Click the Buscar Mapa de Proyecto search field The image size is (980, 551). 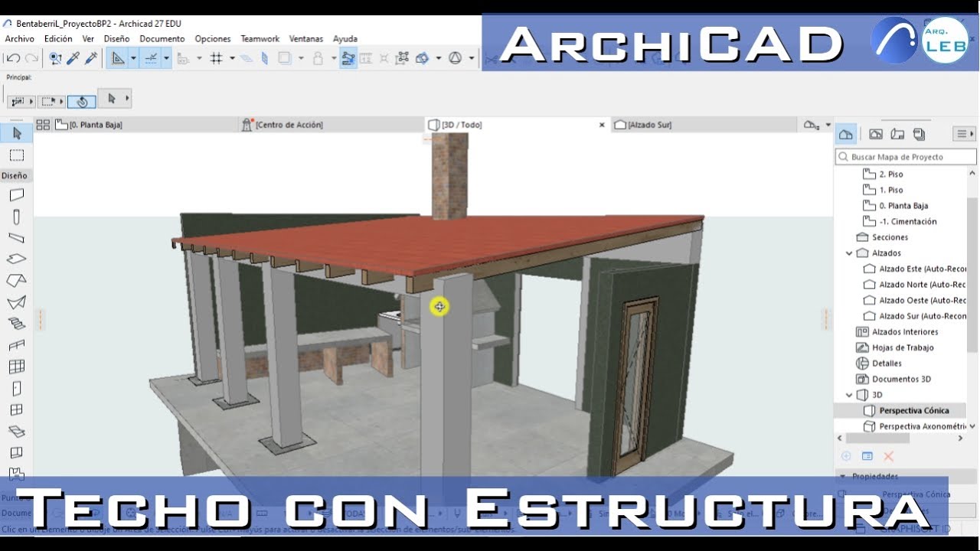click(x=906, y=157)
